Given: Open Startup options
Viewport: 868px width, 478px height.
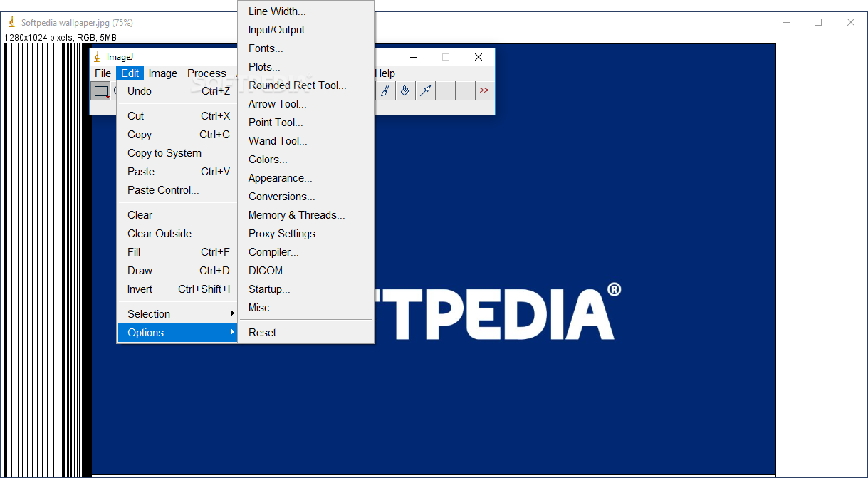Looking at the screenshot, I should (305, 289).
